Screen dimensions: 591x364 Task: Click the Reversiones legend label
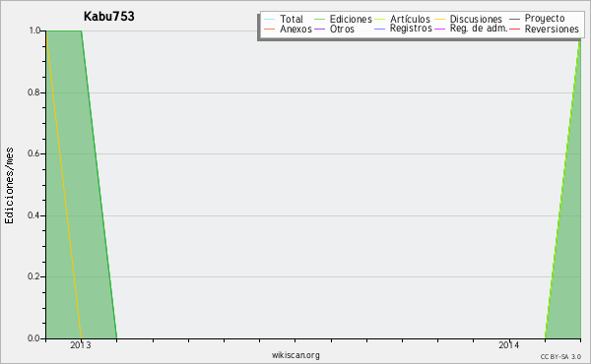tap(552, 29)
